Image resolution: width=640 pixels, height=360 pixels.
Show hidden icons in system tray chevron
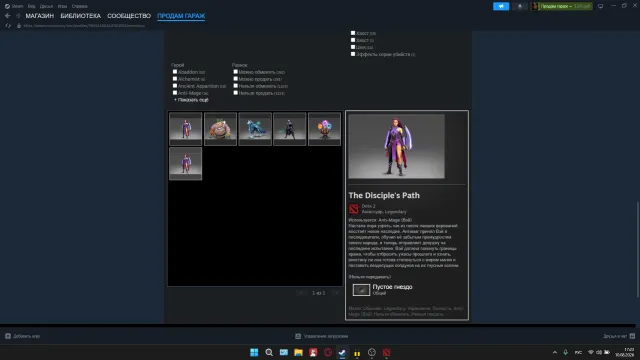tap(555, 352)
